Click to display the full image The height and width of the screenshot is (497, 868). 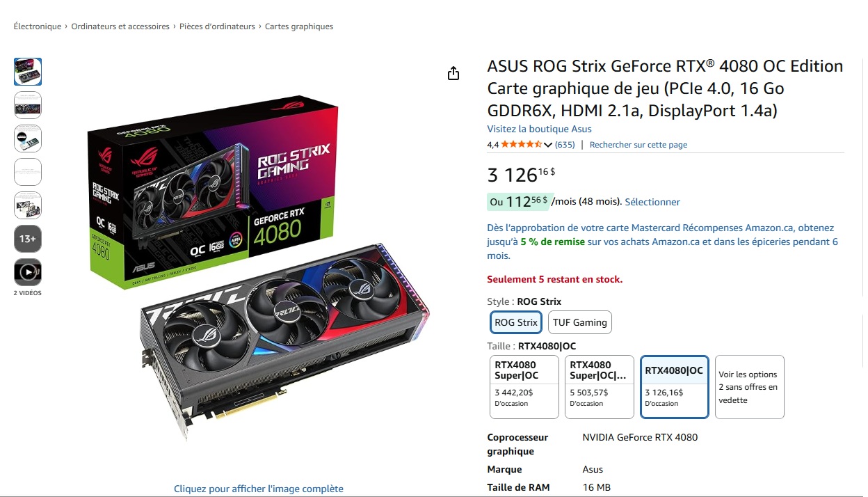point(259,489)
